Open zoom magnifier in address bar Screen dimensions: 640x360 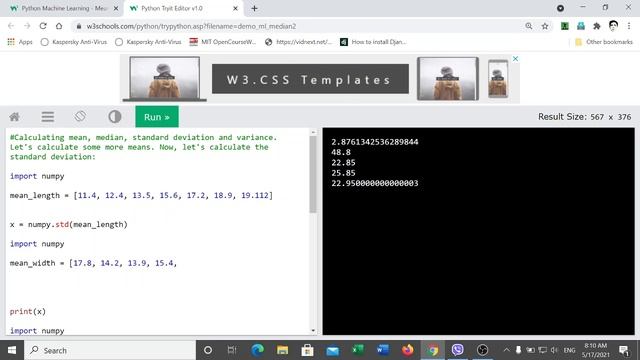click(529, 26)
